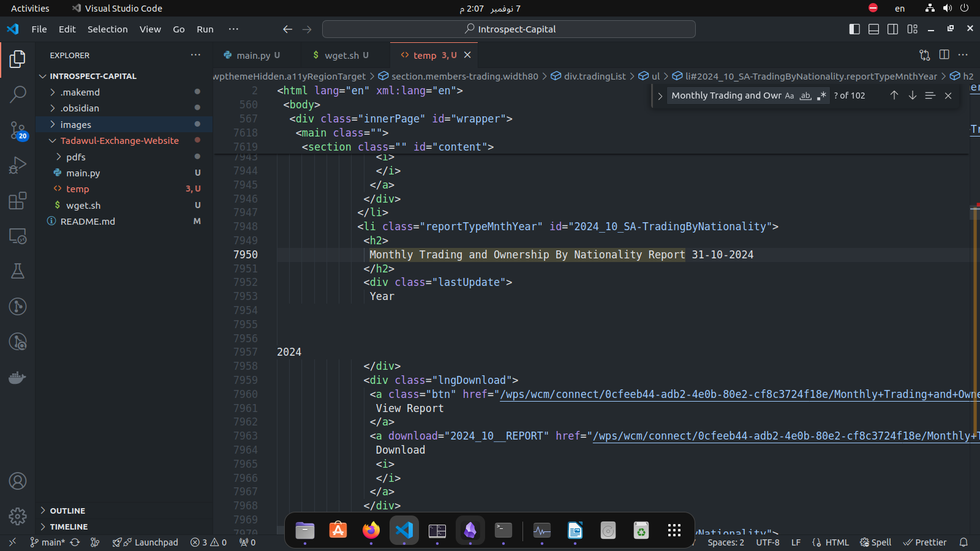Open the Selection menu
Image resolution: width=980 pixels, height=551 pixels.
(x=108, y=29)
